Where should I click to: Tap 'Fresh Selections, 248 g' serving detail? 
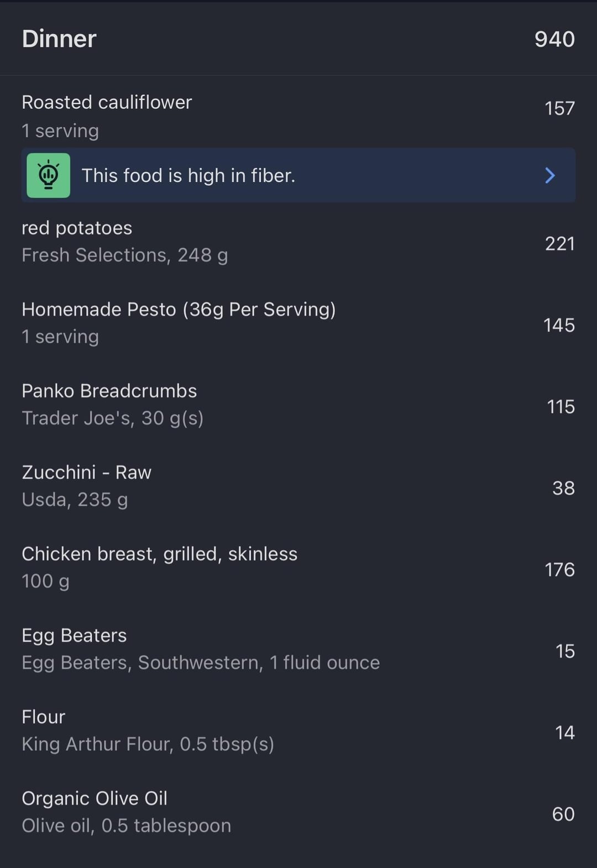click(124, 255)
